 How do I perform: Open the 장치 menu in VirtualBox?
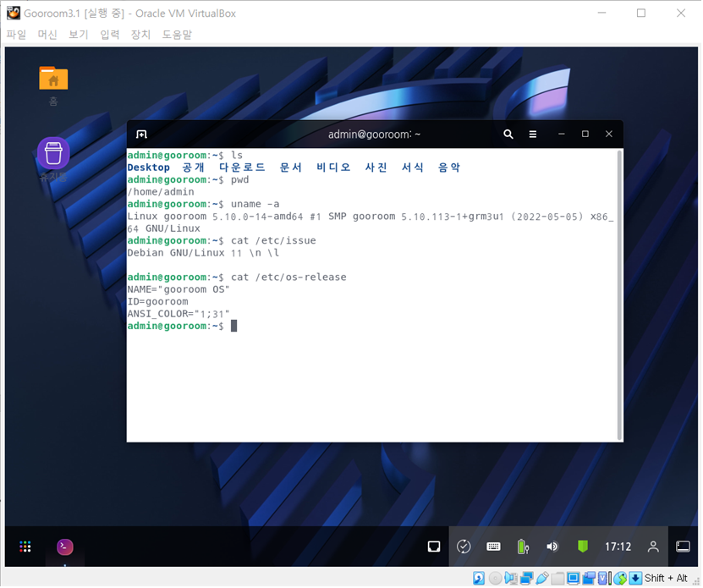(140, 35)
